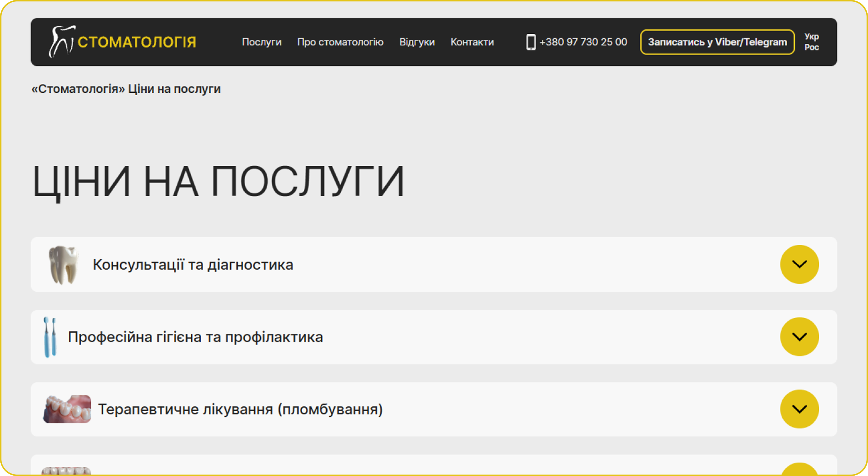Switch language to Рос
Image resolution: width=868 pixels, height=476 pixels.
click(x=812, y=47)
